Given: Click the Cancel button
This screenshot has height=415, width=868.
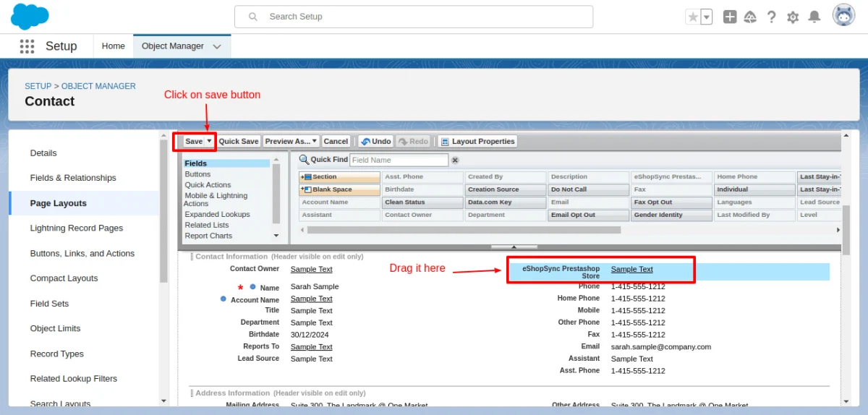Looking at the screenshot, I should click(336, 142).
